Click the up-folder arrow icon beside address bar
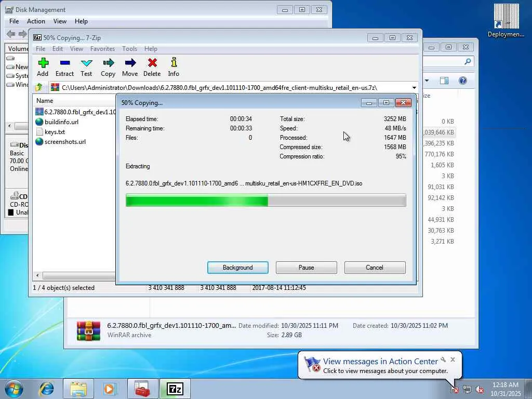 pyautogui.click(x=38, y=87)
